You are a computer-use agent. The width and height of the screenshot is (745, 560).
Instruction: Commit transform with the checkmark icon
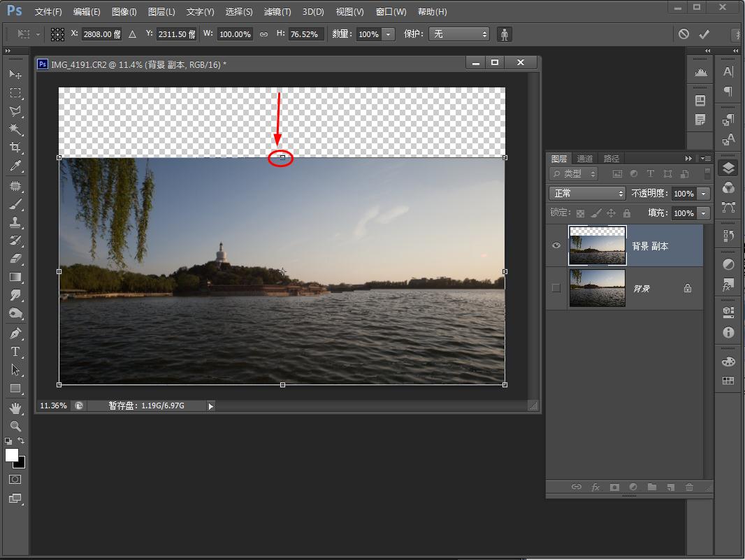704,34
